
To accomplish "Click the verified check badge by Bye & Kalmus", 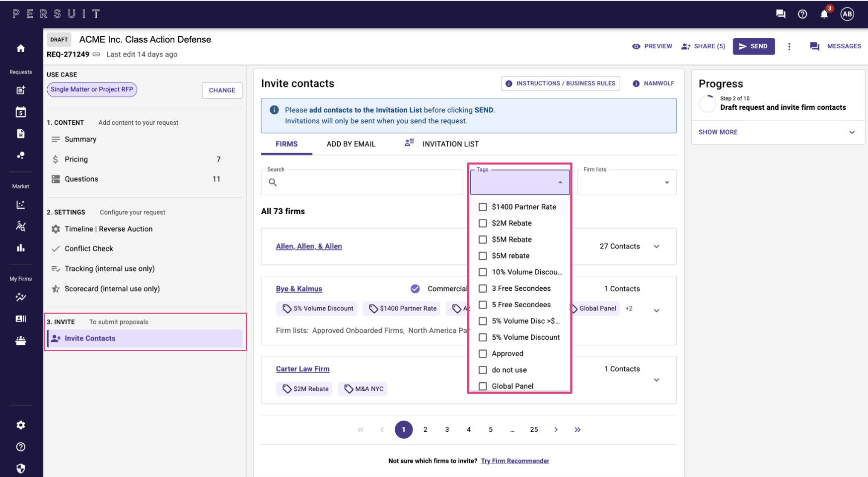I will (415, 289).
